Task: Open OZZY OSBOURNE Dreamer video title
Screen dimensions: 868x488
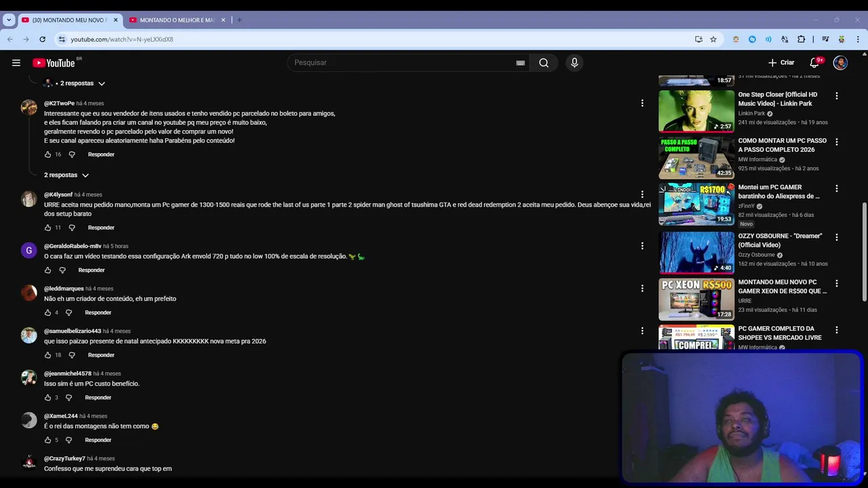Action: 780,241
